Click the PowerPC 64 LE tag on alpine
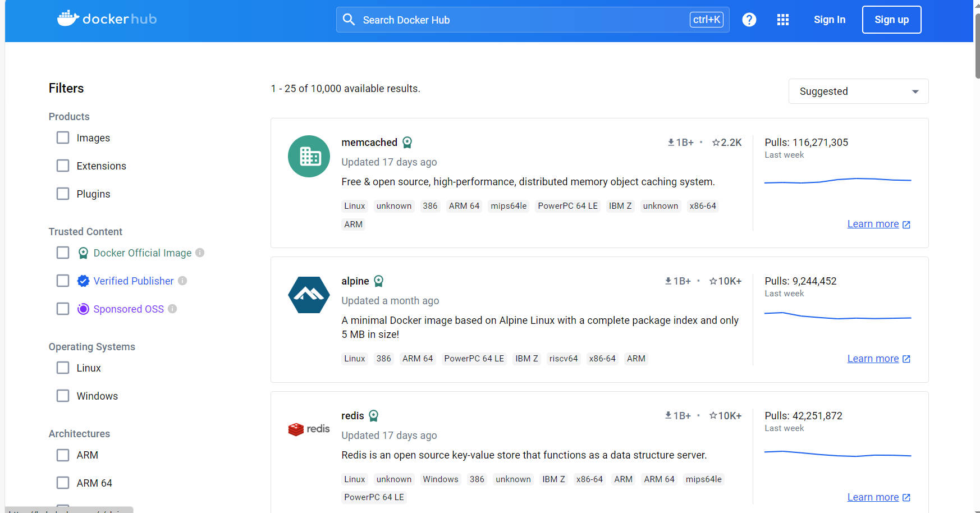The image size is (980, 513). point(474,359)
